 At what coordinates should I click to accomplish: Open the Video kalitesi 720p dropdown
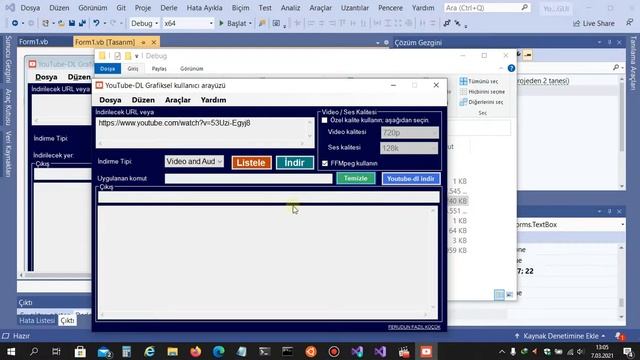409,133
